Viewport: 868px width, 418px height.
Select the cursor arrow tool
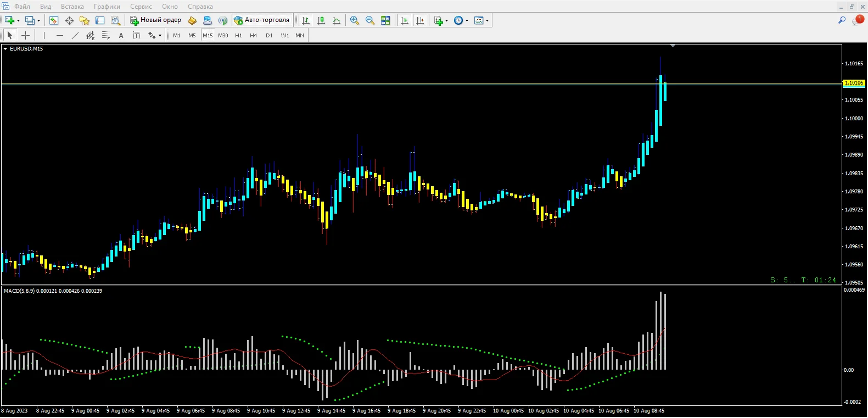(9, 35)
